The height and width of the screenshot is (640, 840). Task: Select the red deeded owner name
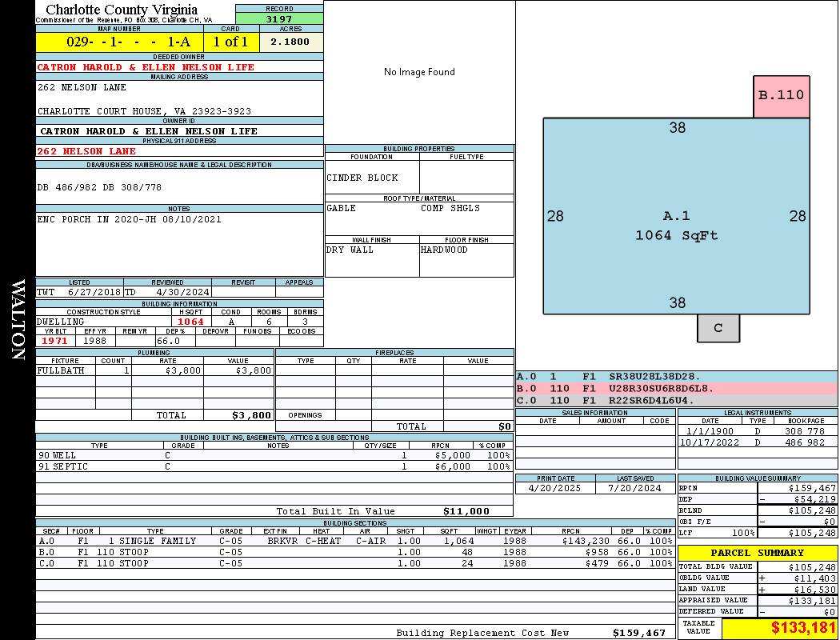coord(146,67)
